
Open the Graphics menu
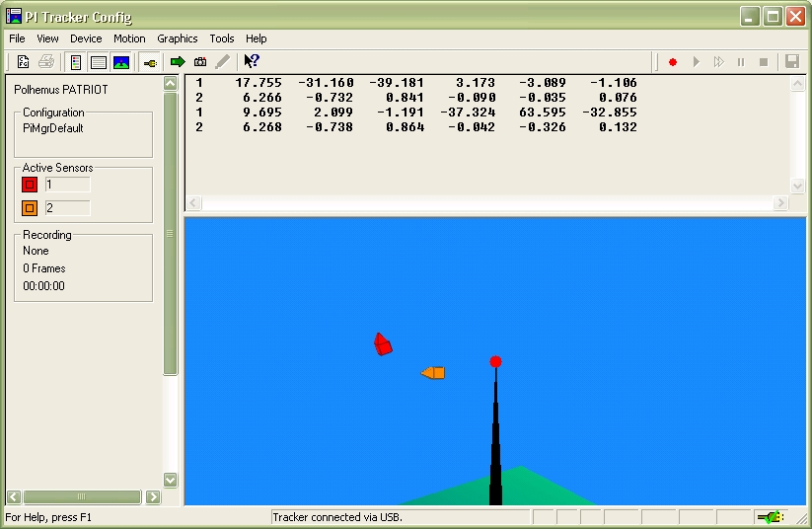point(178,38)
